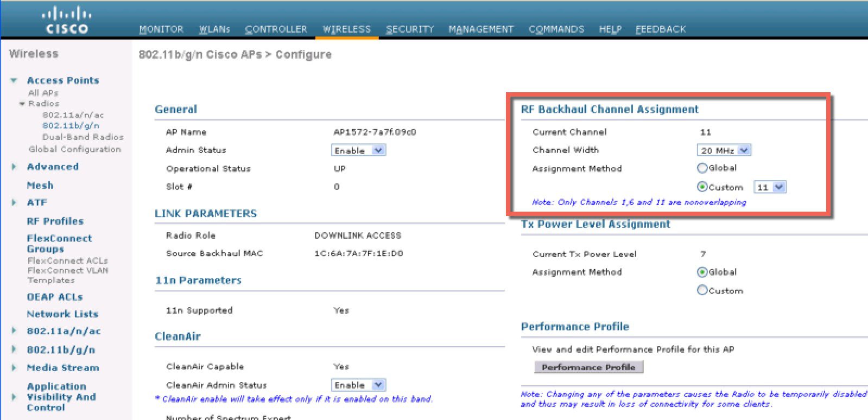The image size is (868, 420).
Task: Open the MONITOR menu
Action: click(161, 29)
